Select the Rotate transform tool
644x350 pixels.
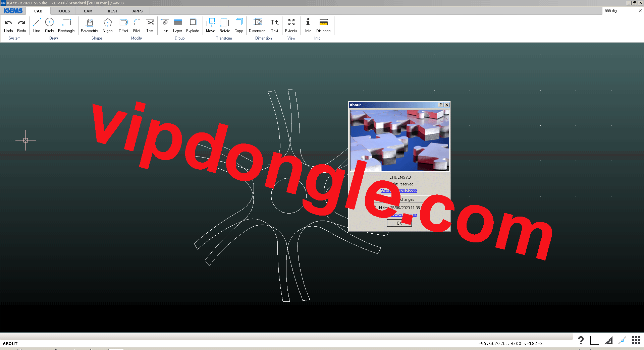225,25
